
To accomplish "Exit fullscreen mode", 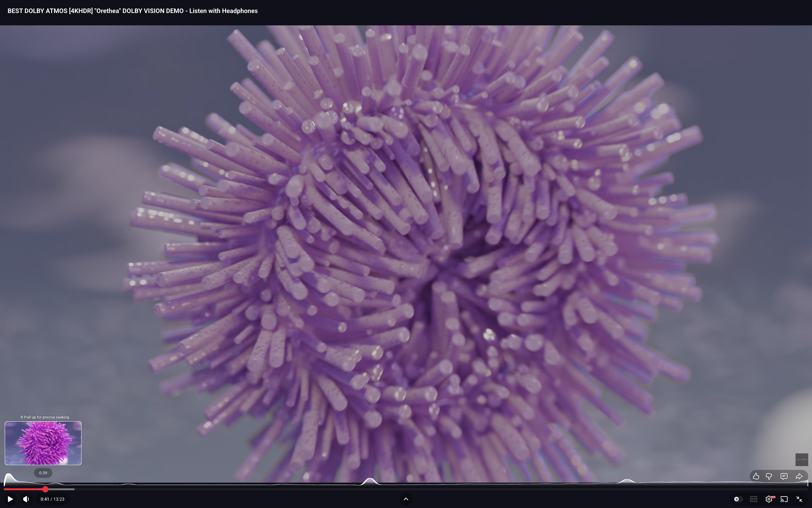I will click(800, 499).
